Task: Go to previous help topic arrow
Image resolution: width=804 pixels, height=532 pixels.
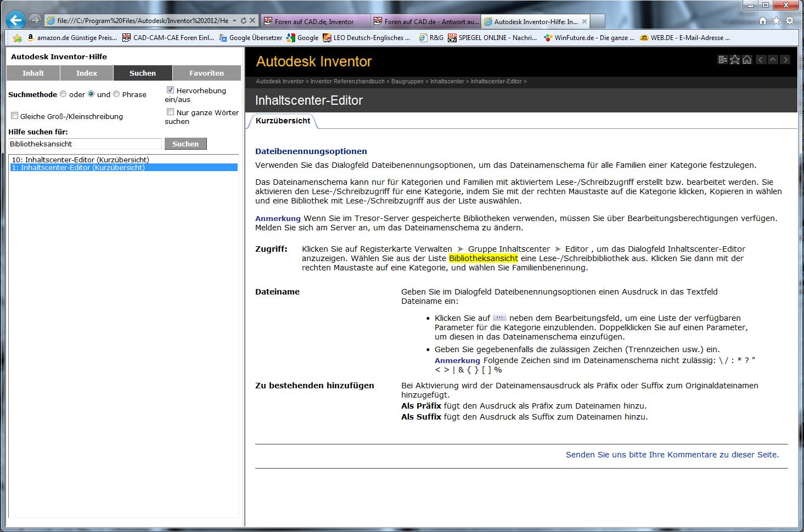Action: tap(761, 60)
